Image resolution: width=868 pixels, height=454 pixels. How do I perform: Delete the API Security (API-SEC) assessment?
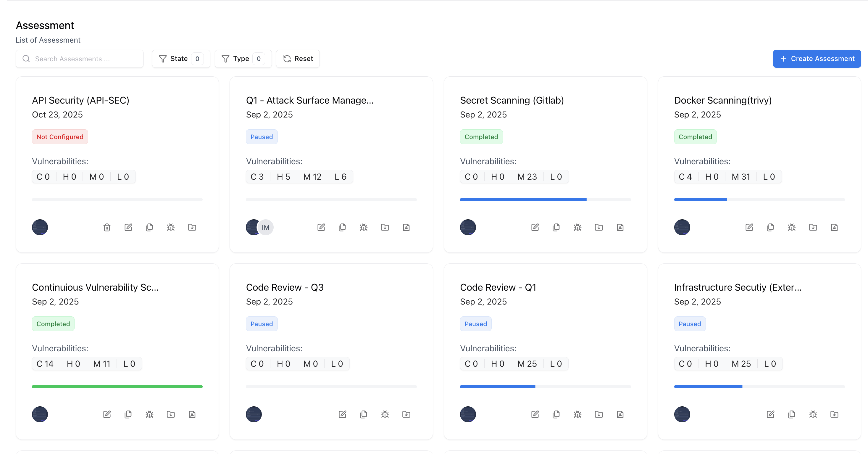click(x=107, y=227)
